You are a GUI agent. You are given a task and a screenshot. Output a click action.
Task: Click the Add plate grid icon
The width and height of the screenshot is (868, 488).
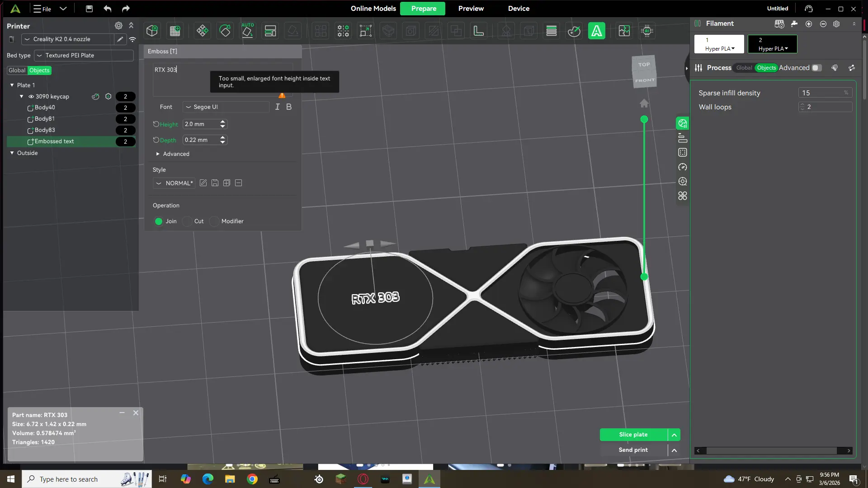tap(175, 31)
